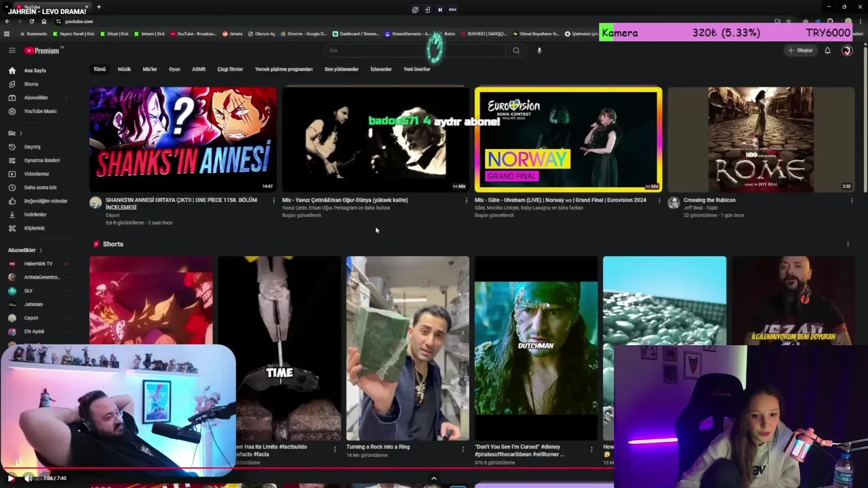The width and height of the screenshot is (868, 488).
Task: Open the StreamElements bookmark
Action: point(407,33)
